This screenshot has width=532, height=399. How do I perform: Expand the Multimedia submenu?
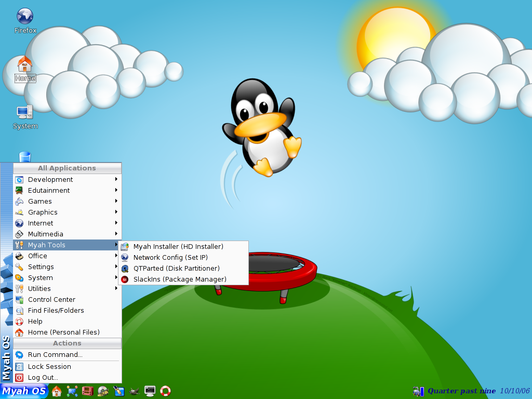pos(67,234)
